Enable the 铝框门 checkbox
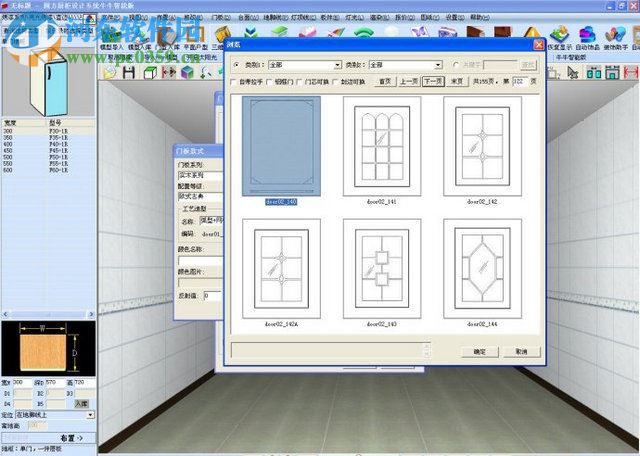Viewport: 640px width, 456px height. 269,82
